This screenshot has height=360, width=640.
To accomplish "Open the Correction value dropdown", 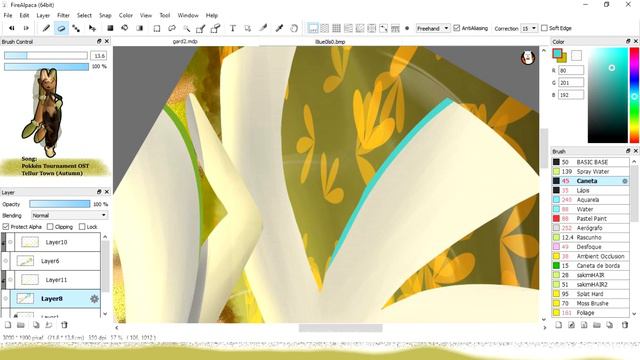I will [x=529, y=28].
